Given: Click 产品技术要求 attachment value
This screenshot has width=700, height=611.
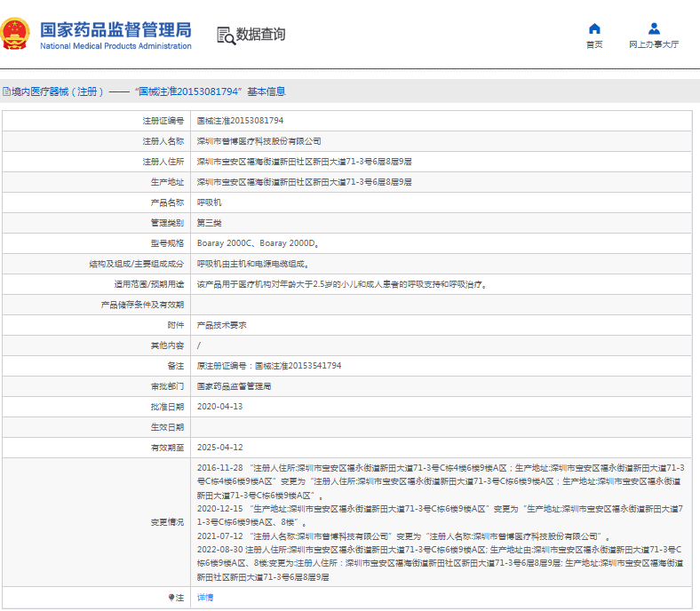Looking at the screenshot, I should click(222, 325).
